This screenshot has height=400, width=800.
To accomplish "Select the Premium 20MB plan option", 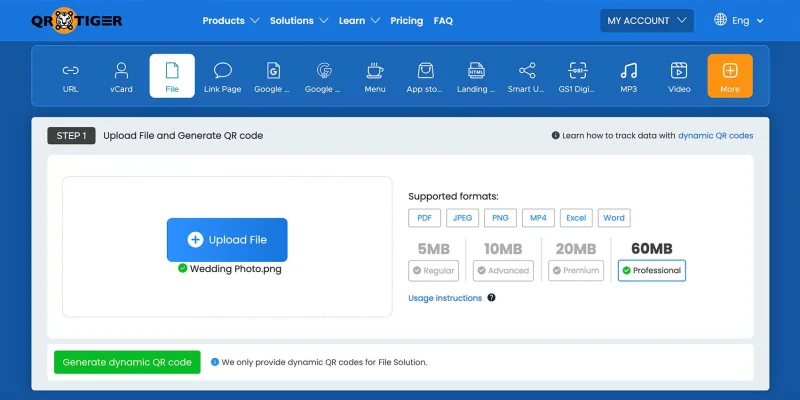I will click(576, 270).
